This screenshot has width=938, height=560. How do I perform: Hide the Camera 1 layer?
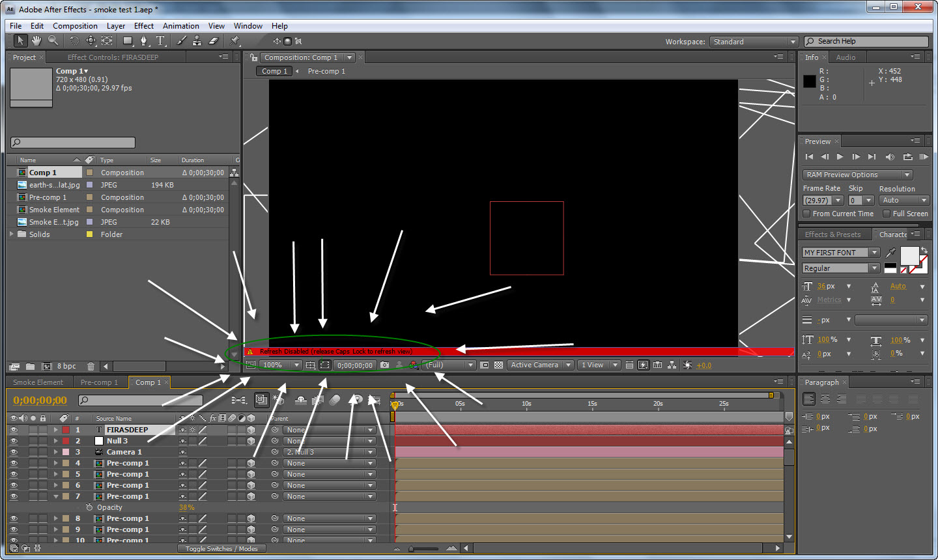point(13,452)
